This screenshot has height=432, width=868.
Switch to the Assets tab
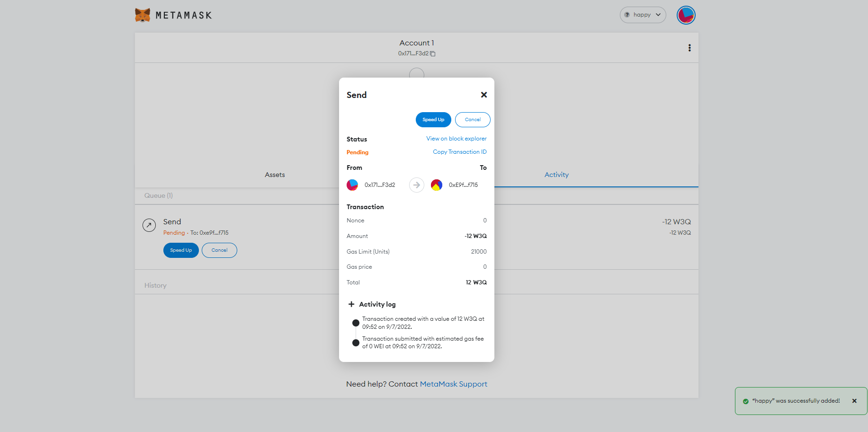275,175
